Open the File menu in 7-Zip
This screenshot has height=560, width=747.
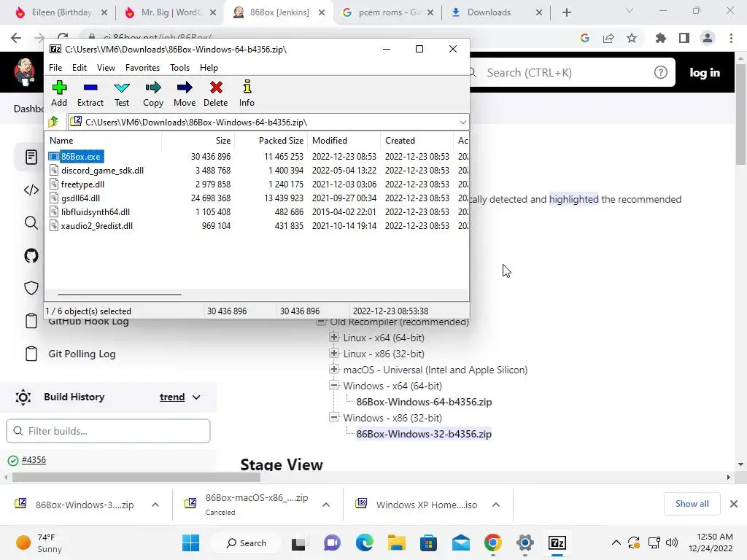[55, 68]
